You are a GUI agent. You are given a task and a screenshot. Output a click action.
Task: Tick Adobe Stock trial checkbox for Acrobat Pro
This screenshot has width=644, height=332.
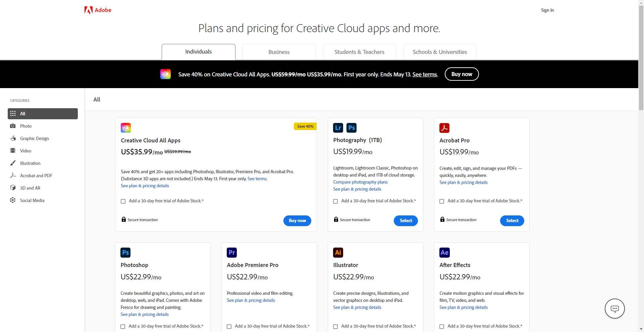tap(442, 201)
